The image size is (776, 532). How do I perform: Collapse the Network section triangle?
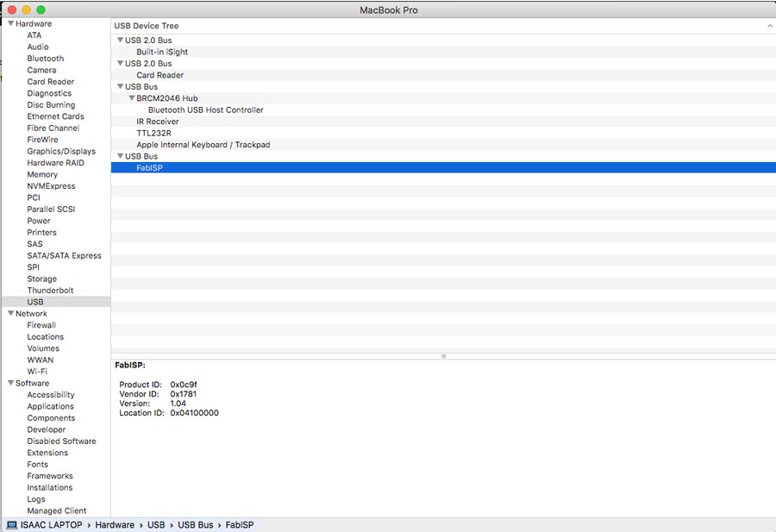(10, 314)
